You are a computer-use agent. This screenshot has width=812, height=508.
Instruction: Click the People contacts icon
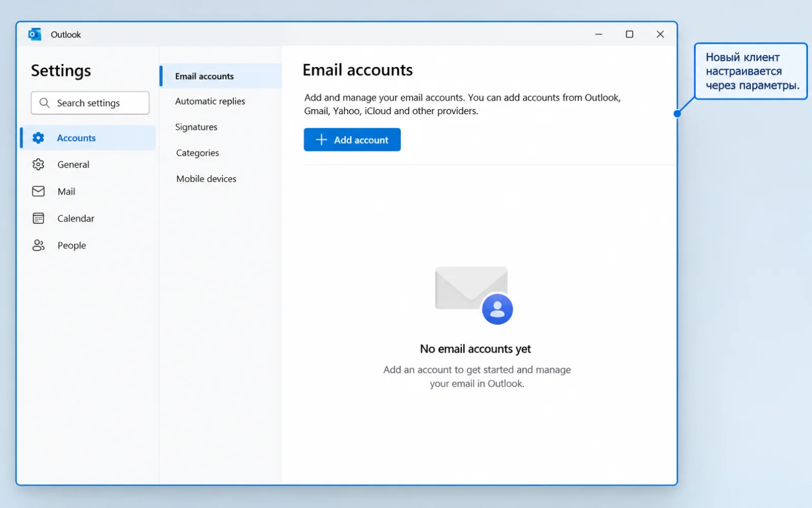coord(39,246)
